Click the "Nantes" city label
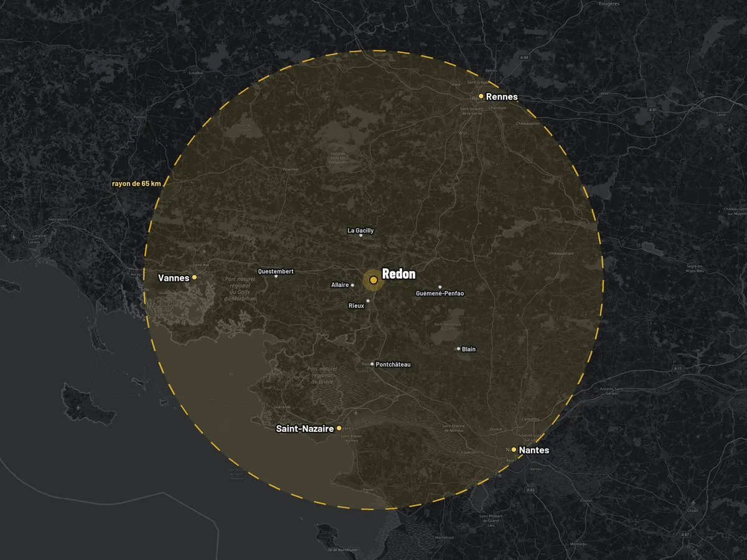 coord(534,449)
